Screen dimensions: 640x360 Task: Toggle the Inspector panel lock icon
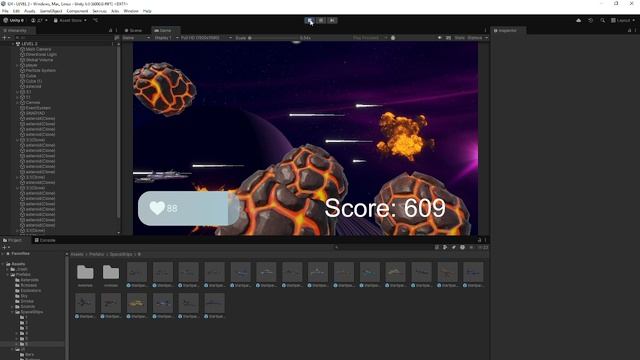click(x=629, y=31)
